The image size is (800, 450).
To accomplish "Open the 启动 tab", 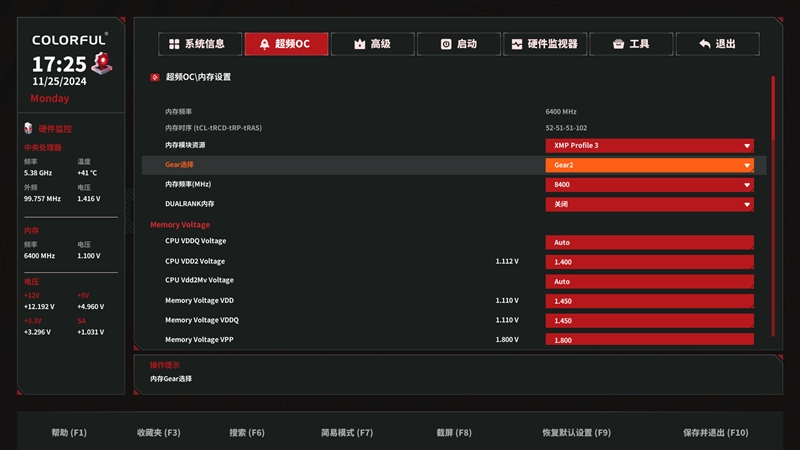I will pyautogui.click(x=459, y=44).
